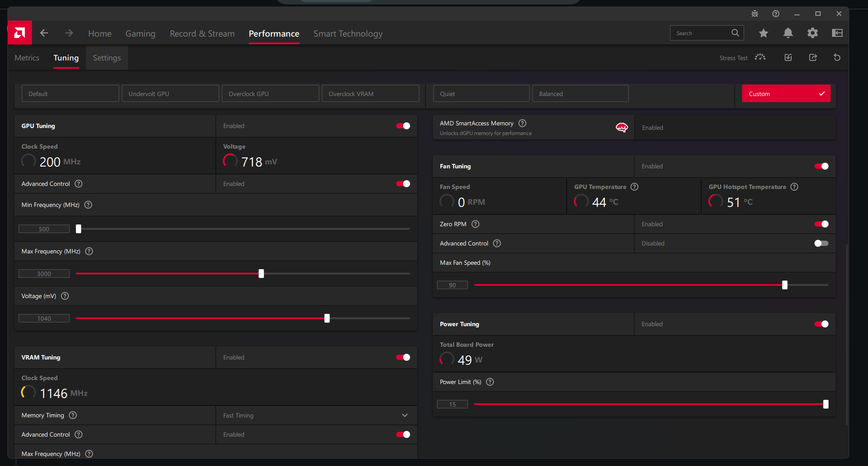Viewport: 868px width, 466px height.
Task: Show help for Zero RPM
Action: coord(475,224)
